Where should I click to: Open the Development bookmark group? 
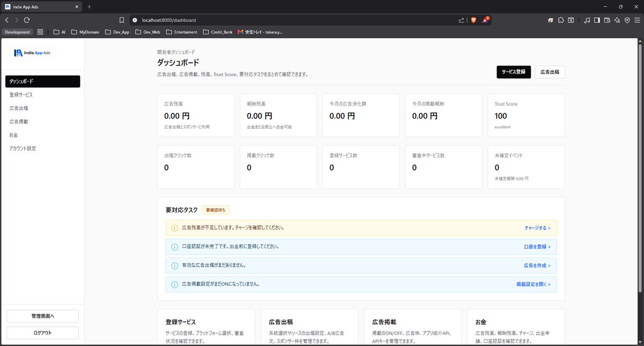click(18, 32)
